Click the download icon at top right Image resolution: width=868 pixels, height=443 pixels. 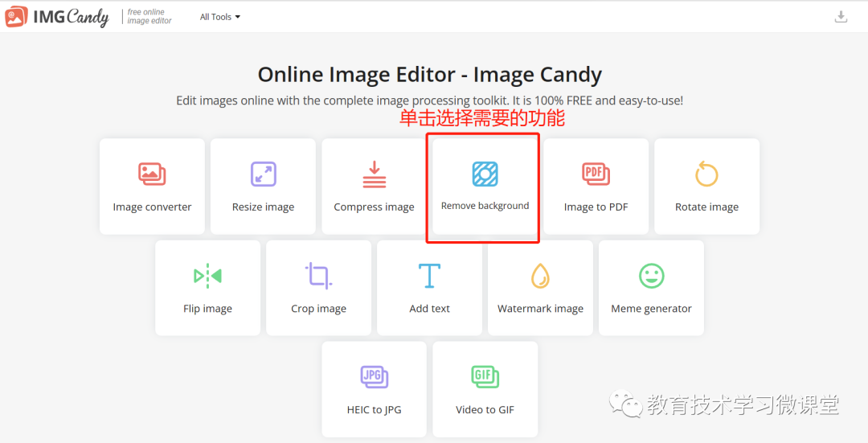(x=841, y=17)
